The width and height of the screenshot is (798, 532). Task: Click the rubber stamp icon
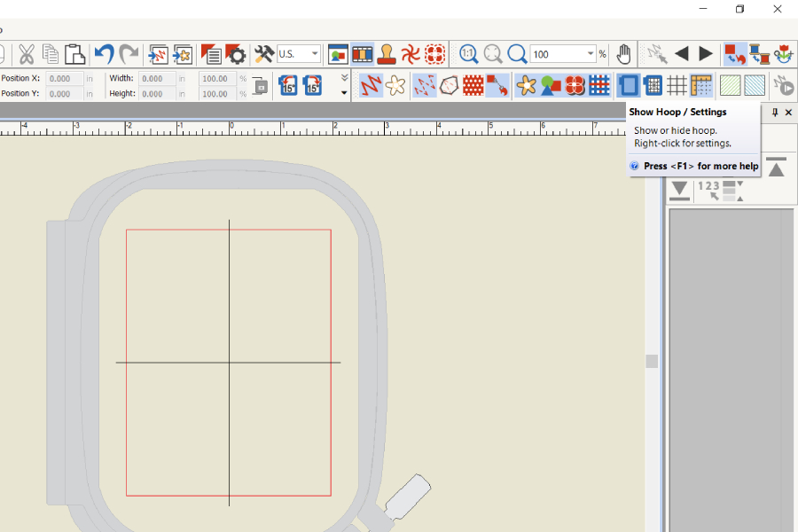387,54
